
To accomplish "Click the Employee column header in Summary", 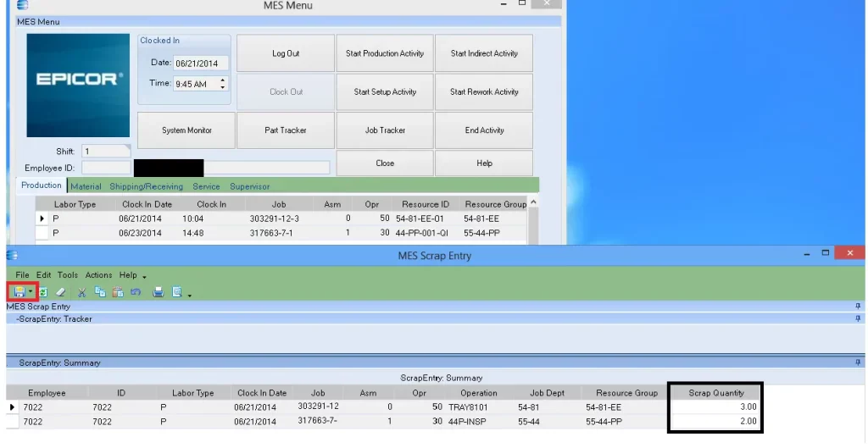I will coord(47,393).
